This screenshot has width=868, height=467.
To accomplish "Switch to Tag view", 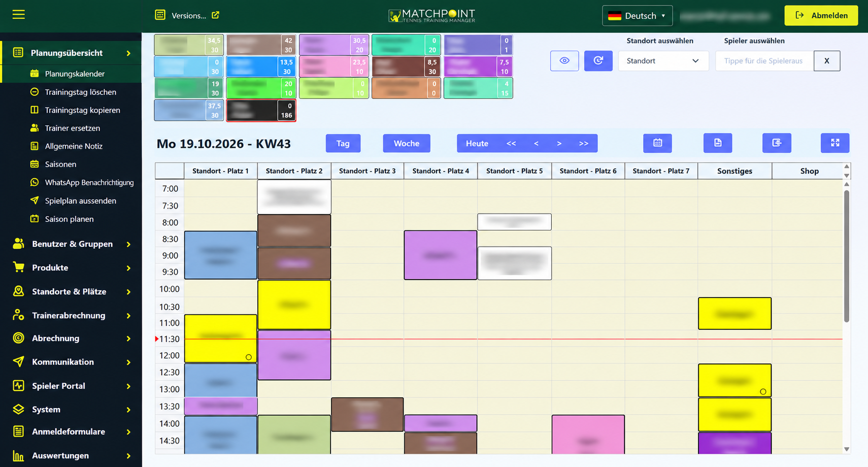I will tap(343, 143).
